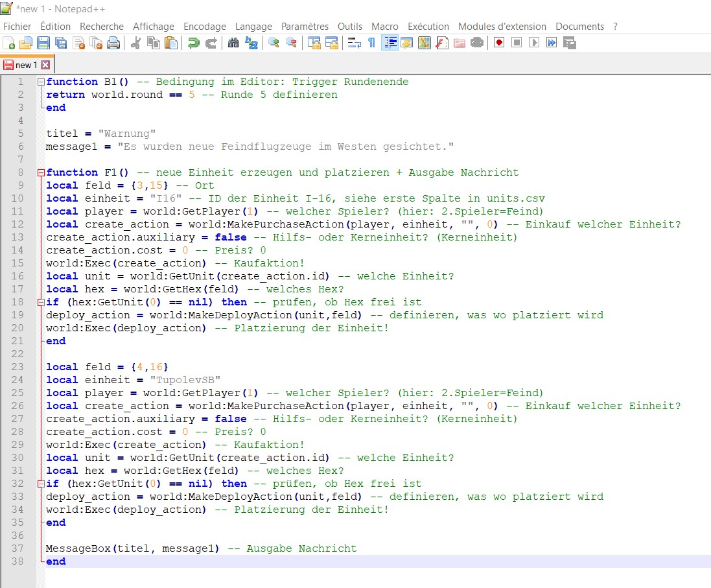Toggle the file monitoring eye icon
Image resolution: width=711 pixels, height=588 pixels.
(477, 43)
